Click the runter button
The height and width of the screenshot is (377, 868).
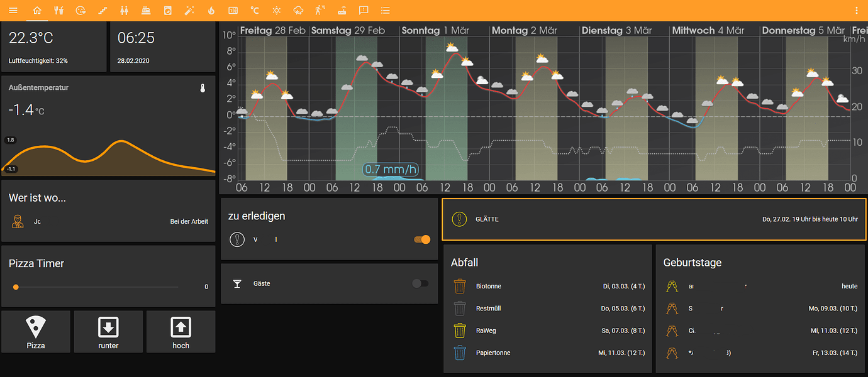tap(108, 331)
